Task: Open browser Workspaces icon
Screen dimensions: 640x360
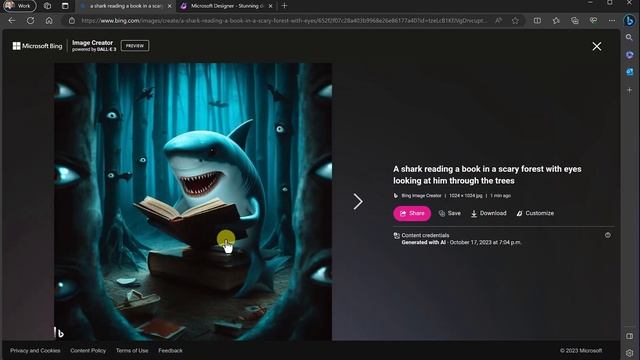Action: coord(47,6)
